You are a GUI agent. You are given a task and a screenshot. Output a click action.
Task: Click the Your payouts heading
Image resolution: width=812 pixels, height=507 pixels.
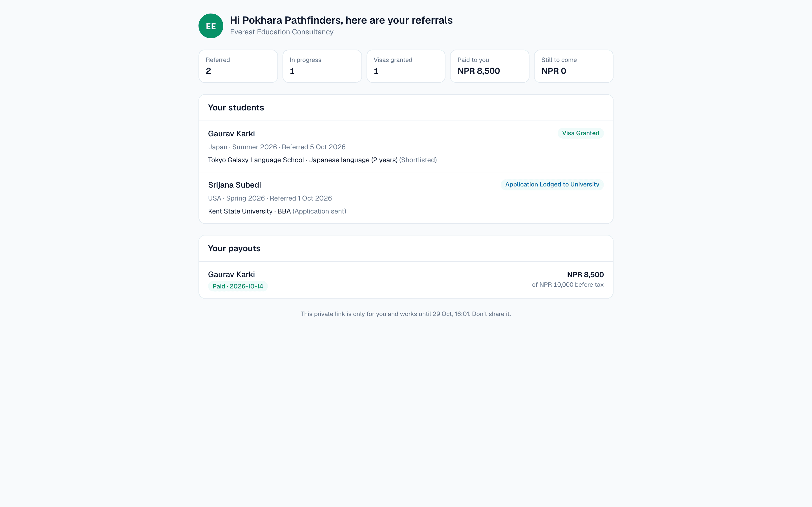(x=234, y=248)
